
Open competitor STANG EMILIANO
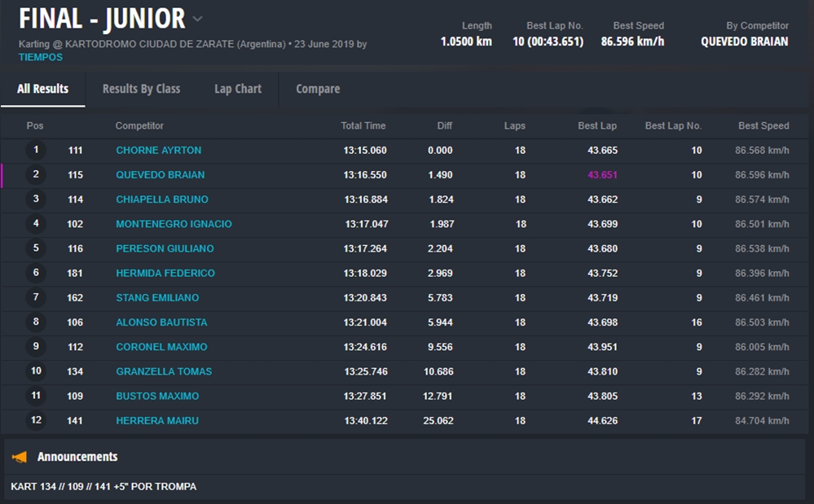156,298
